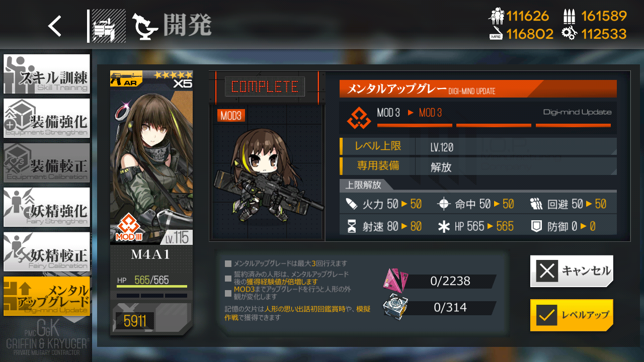Click the M4A1 character card
The width and height of the screenshot is (644, 362).
coord(151,203)
